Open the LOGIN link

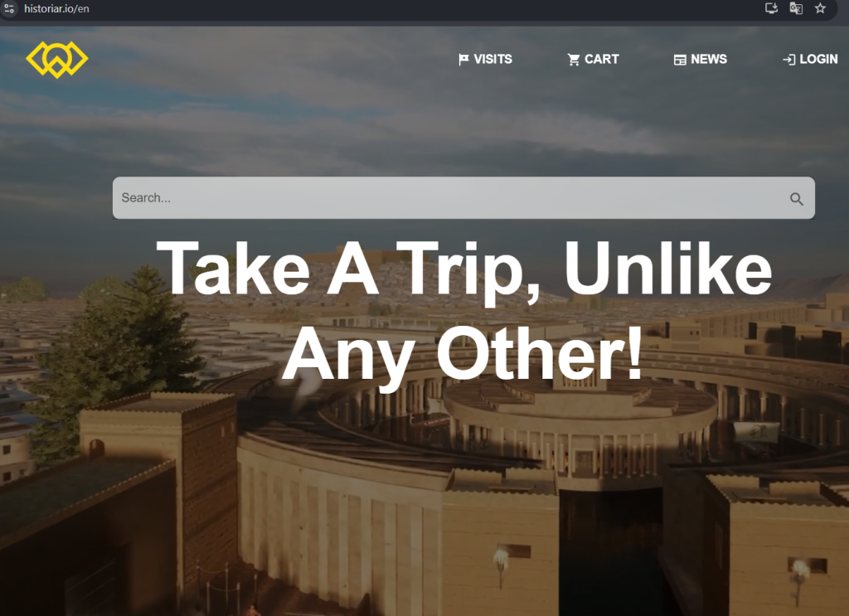(x=810, y=59)
